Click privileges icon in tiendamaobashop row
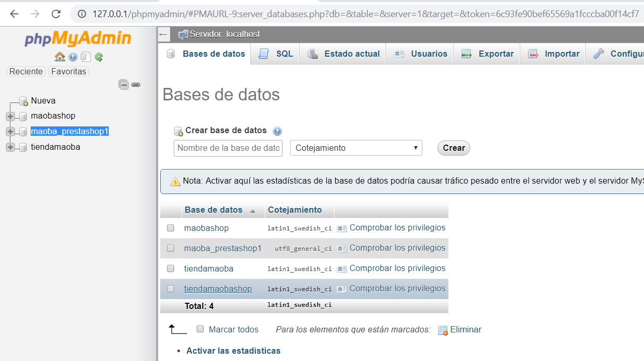The height and width of the screenshot is (361, 644). 342,289
